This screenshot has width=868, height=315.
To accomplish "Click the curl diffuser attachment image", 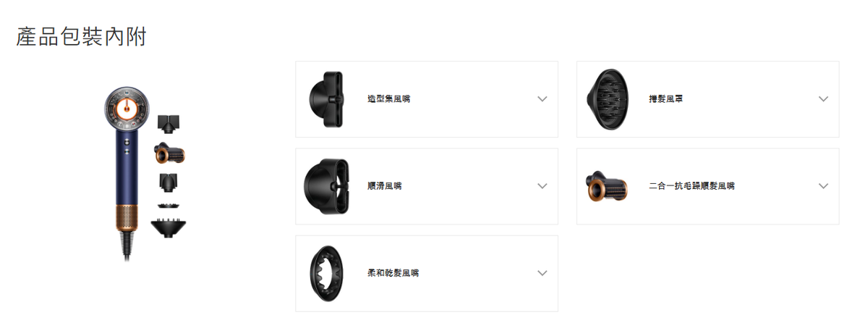I will 607,99.
